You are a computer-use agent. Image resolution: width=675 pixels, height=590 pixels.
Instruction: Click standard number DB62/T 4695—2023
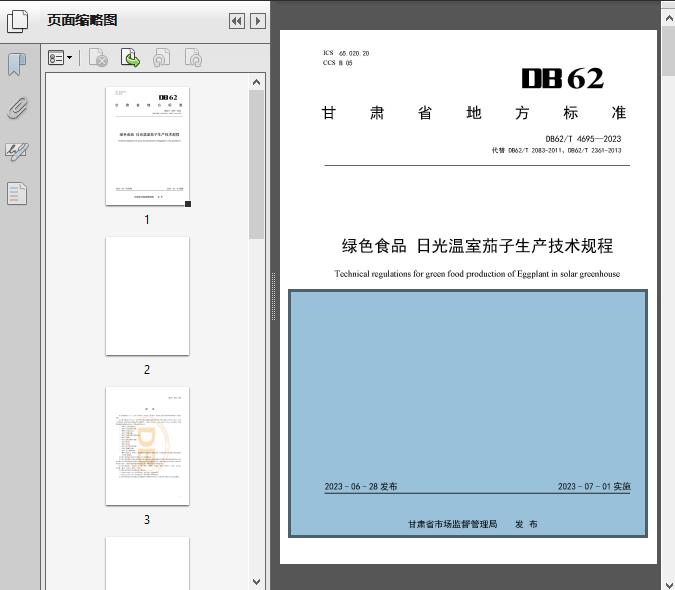pos(583,139)
